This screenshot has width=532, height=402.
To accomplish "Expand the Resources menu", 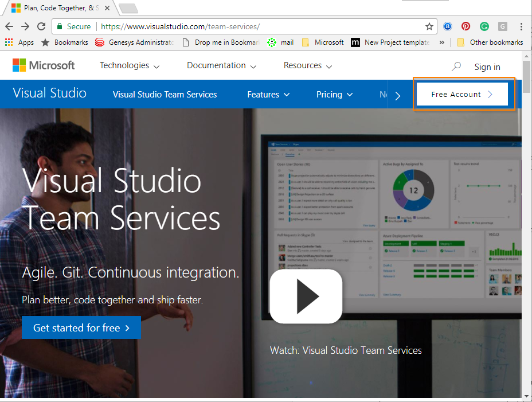I will [308, 65].
